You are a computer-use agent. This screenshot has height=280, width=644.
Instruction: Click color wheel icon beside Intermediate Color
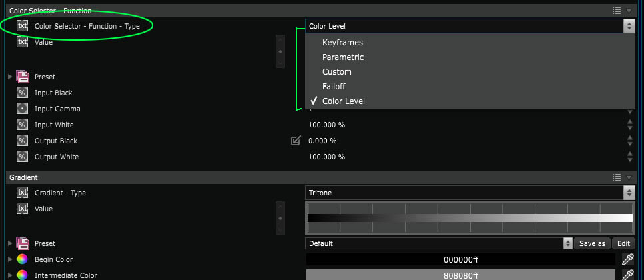tap(22, 275)
